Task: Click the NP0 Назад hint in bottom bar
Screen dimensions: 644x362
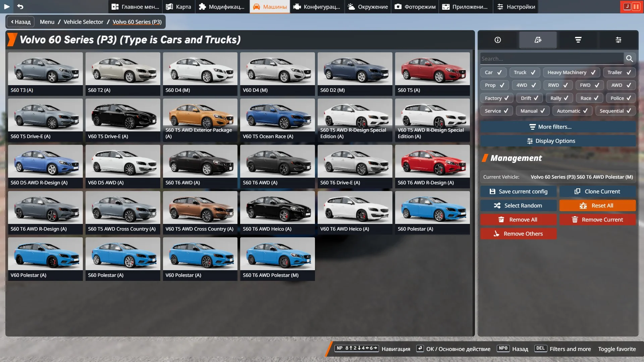Action: point(513,349)
